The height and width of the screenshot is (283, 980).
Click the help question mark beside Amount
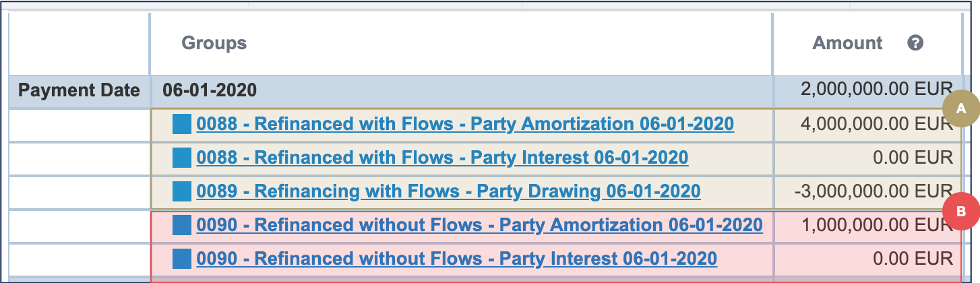[915, 43]
